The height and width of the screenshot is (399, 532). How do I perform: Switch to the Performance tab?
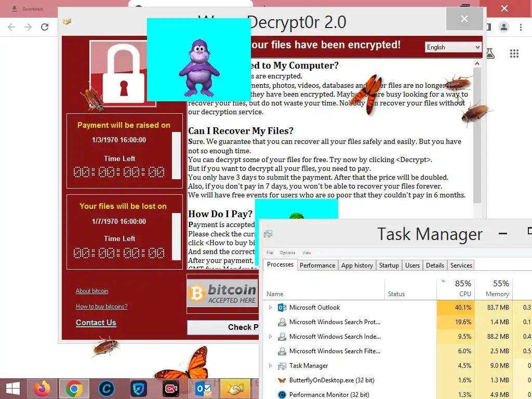317,265
